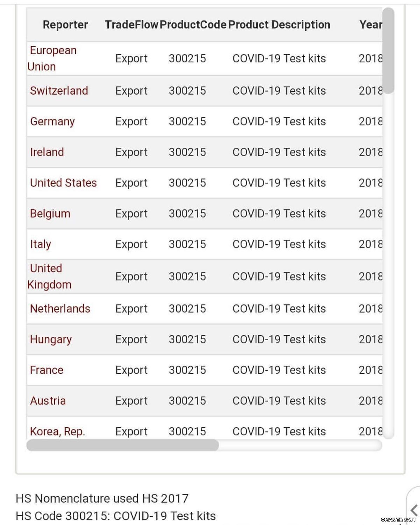Open the Ireland reporter link
The width and height of the screenshot is (420, 525).
(x=47, y=152)
